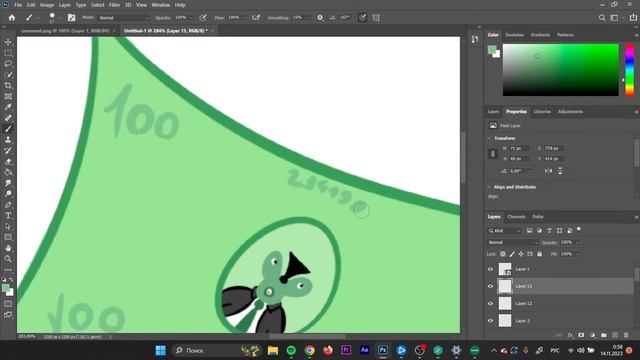Select the Clone Stamp tool

coord(8,140)
